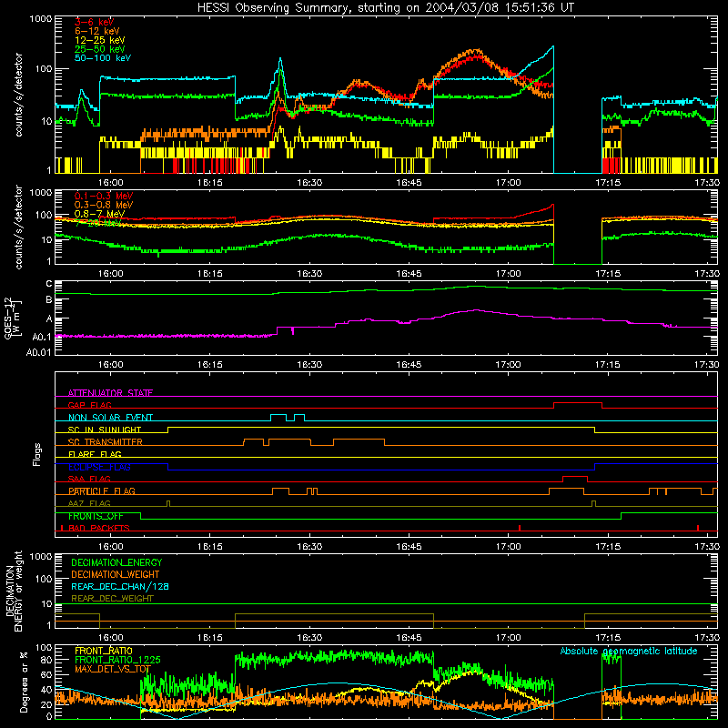Click the 'SC_TRANSMITTER' flag label
Screen dimensions: 728x728
(x=106, y=442)
